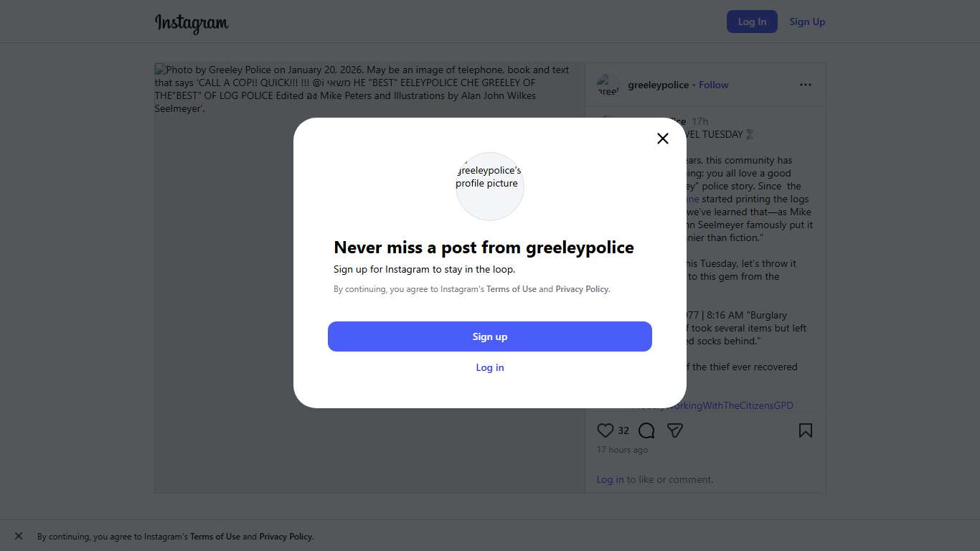Viewport: 980px width, 551px height.
Task: Click the Instagram logo in header
Action: point(192,23)
